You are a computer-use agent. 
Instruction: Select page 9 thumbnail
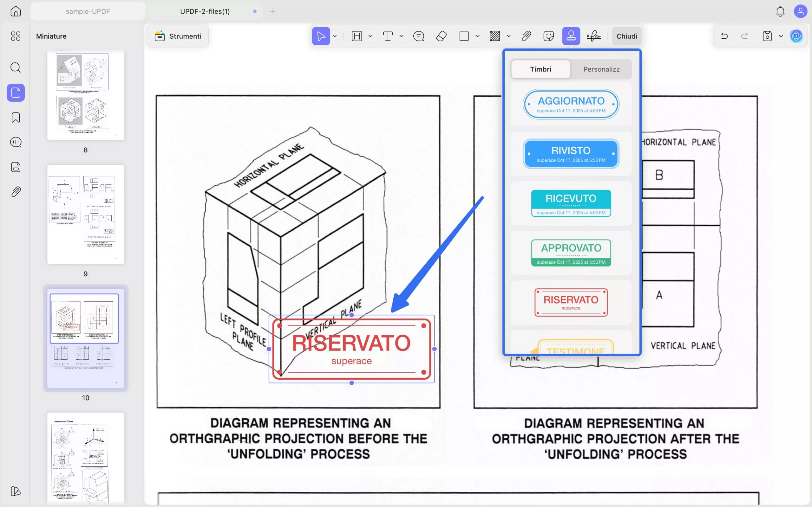click(x=86, y=214)
